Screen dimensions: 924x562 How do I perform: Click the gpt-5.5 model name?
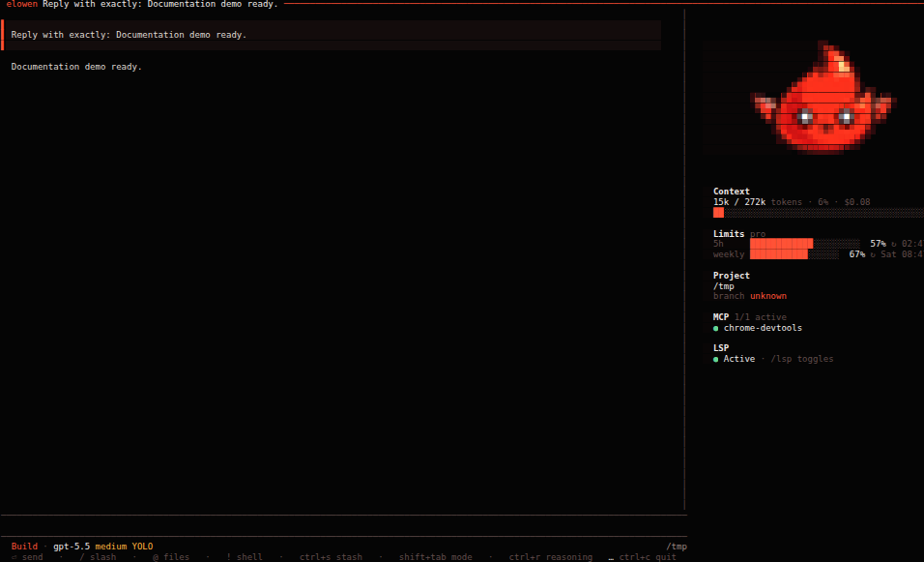pyautogui.click(x=72, y=547)
